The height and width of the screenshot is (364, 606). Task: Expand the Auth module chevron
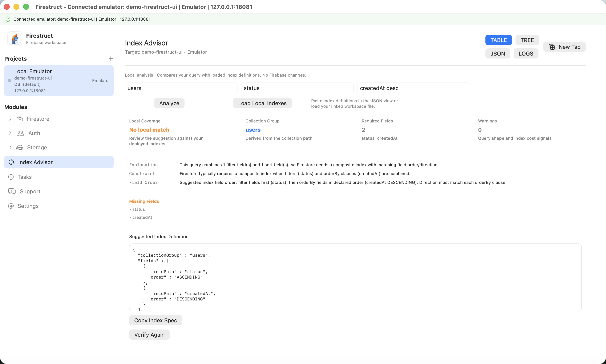click(10, 133)
